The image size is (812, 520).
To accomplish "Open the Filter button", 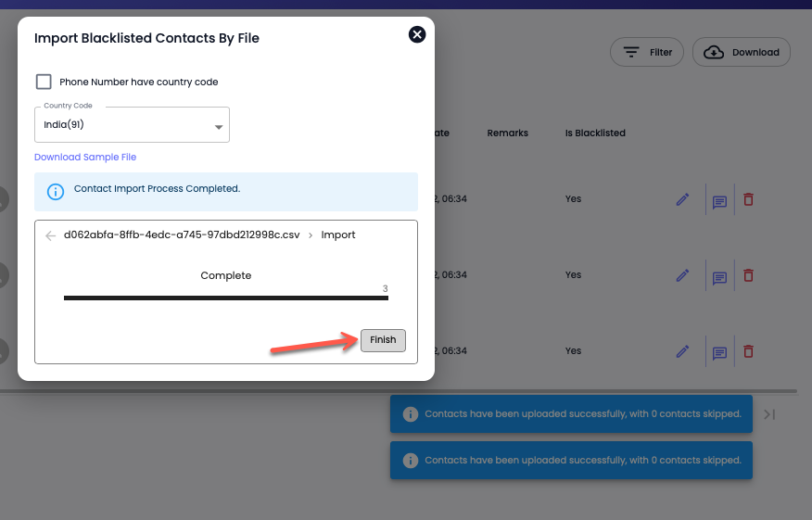I will 647,52.
